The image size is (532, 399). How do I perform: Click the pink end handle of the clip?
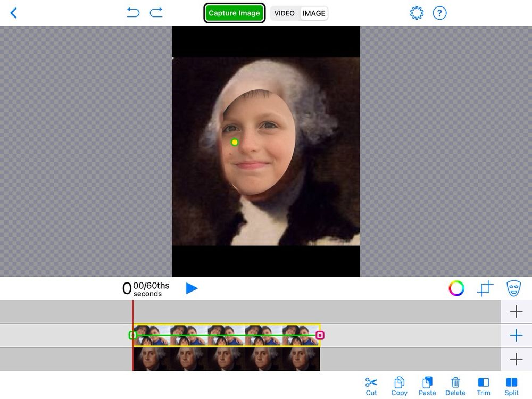tap(320, 336)
